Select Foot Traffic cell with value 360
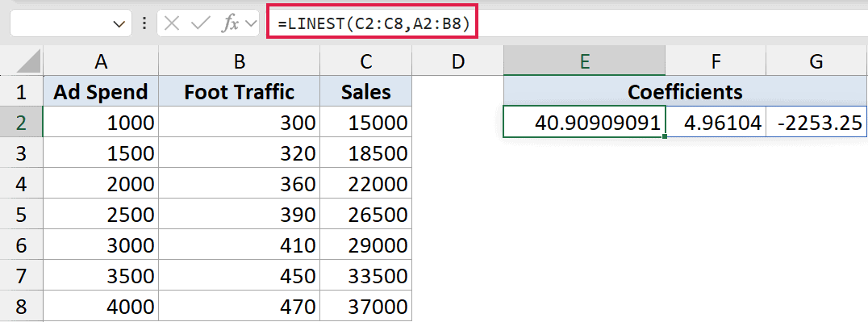Image resolution: width=868 pixels, height=322 pixels. click(239, 183)
